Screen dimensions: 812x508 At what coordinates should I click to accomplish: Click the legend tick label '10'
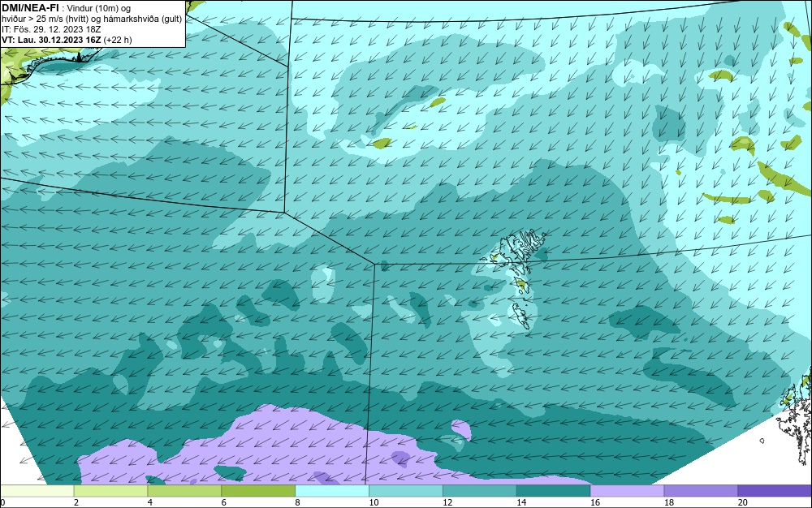click(374, 502)
